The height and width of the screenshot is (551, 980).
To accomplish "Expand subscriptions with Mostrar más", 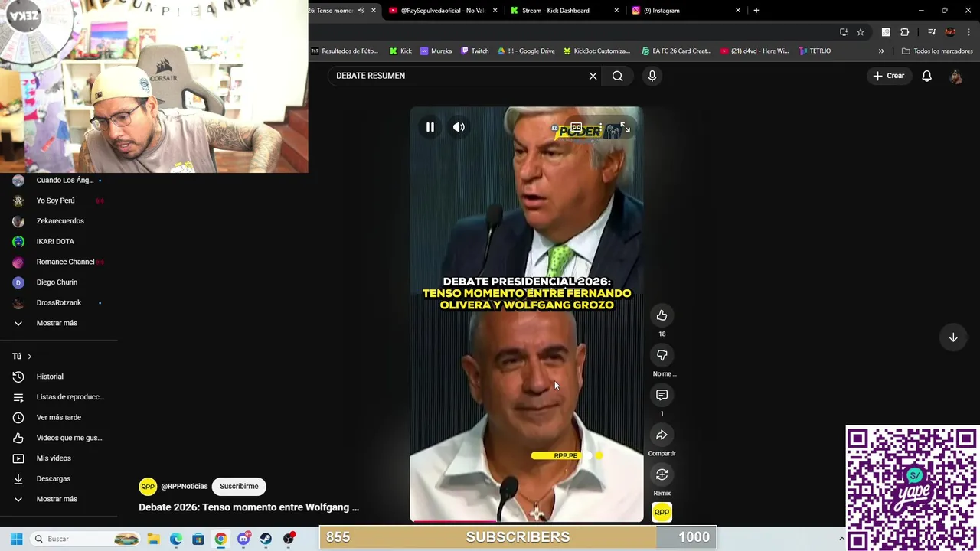I will point(58,323).
